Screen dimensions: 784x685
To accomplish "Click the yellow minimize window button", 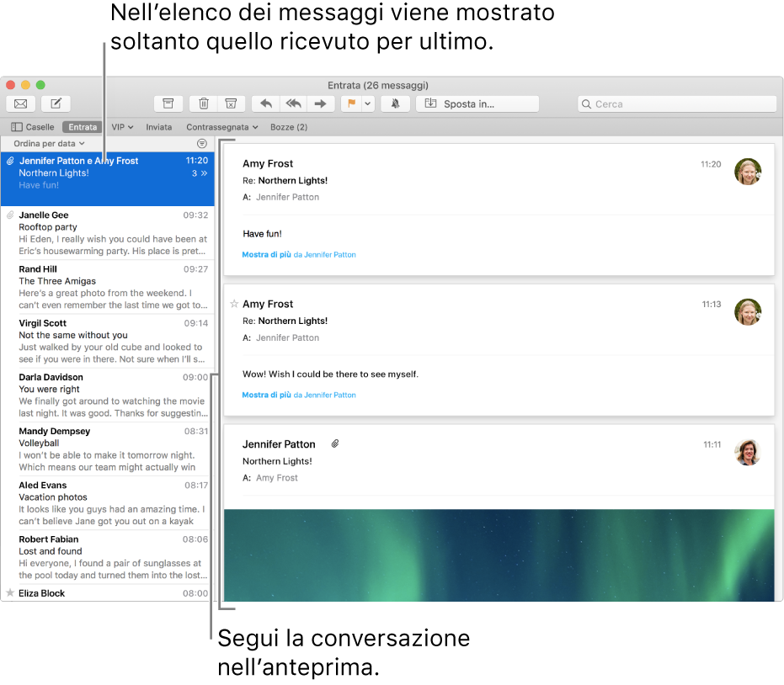I will point(25,85).
